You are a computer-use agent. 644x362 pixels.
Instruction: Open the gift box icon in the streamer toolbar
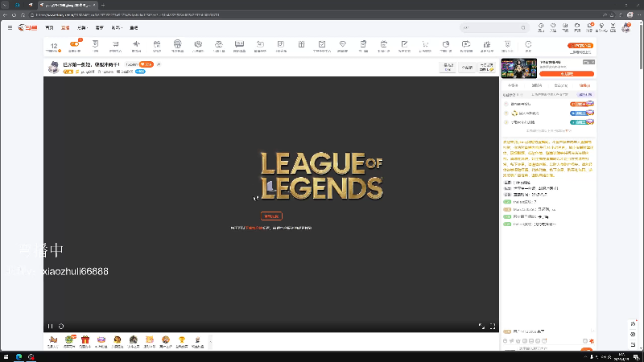coord(301,44)
